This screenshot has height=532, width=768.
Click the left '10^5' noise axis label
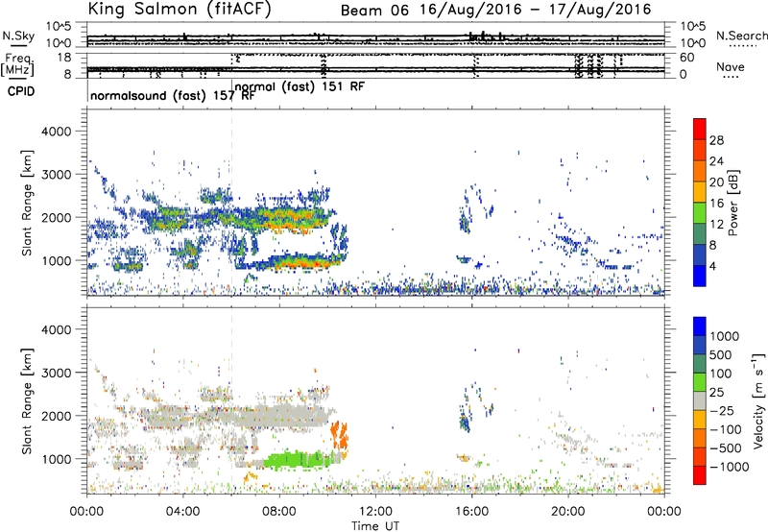click(x=60, y=27)
